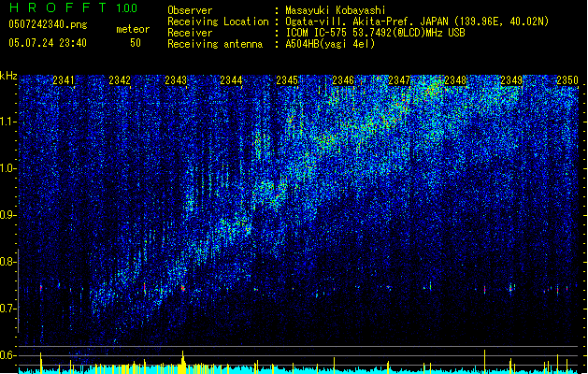Click the Observer label
Viewport: 588px width, 374px height.
pos(190,10)
